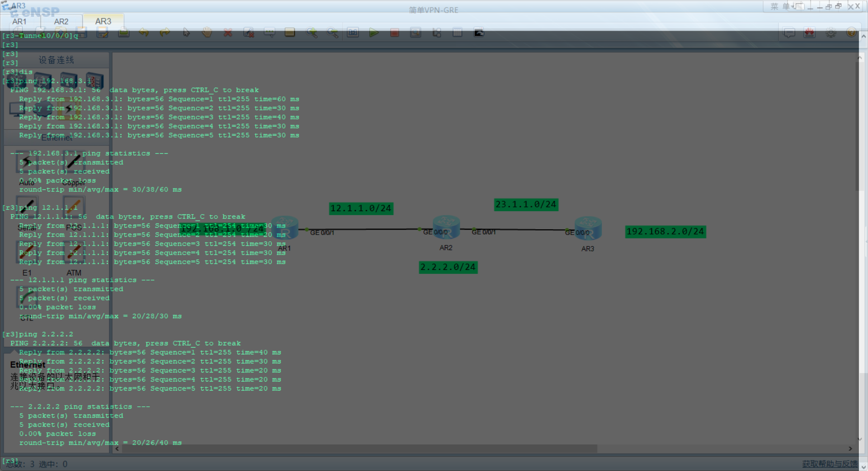Select the 12.1.1.0/24 green label
Screen dimensions: 868x471
tap(361, 208)
